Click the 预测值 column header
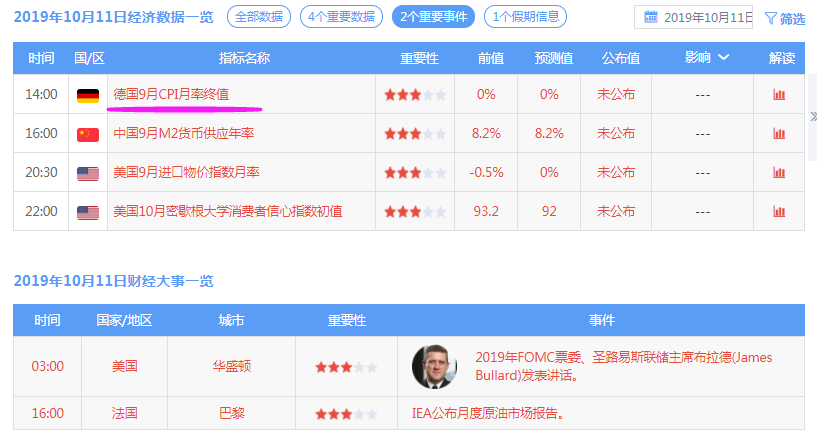The image size is (817, 432). coord(554,58)
